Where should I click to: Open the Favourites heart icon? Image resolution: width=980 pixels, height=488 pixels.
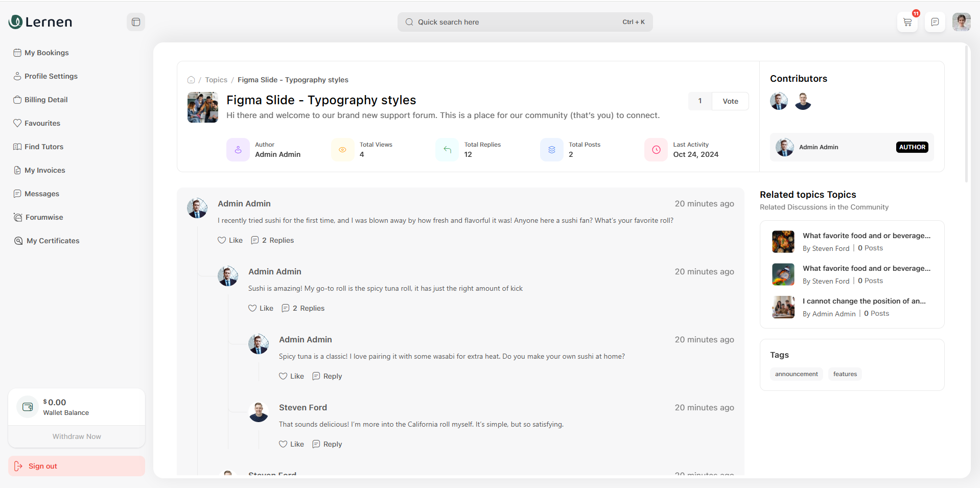18,123
